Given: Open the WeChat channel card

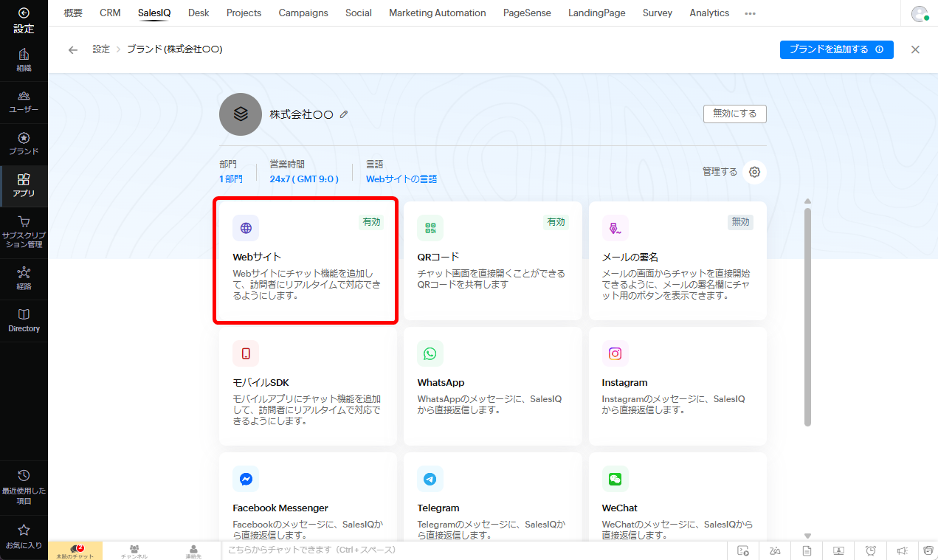Looking at the screenshot, I should pyautogui.click(x=677, y=497).
